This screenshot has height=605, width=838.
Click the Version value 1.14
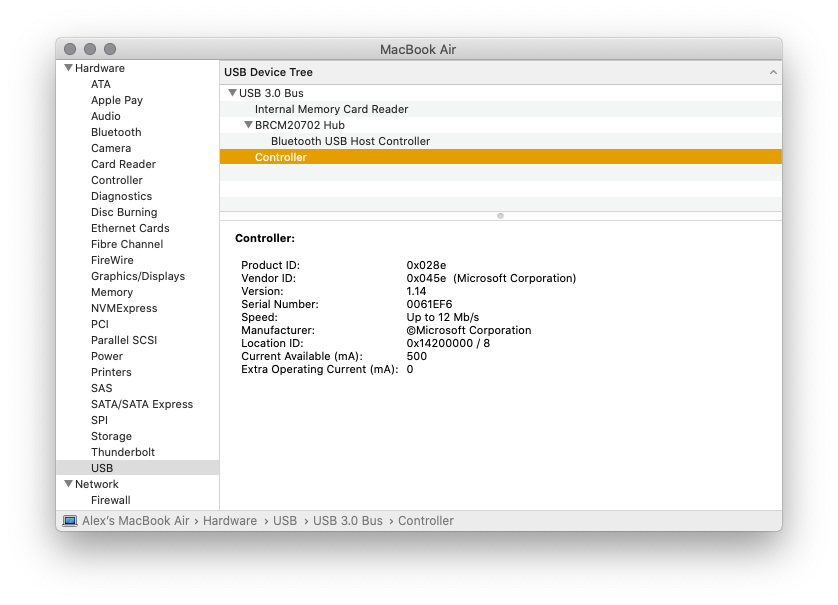tap(416, 291)
